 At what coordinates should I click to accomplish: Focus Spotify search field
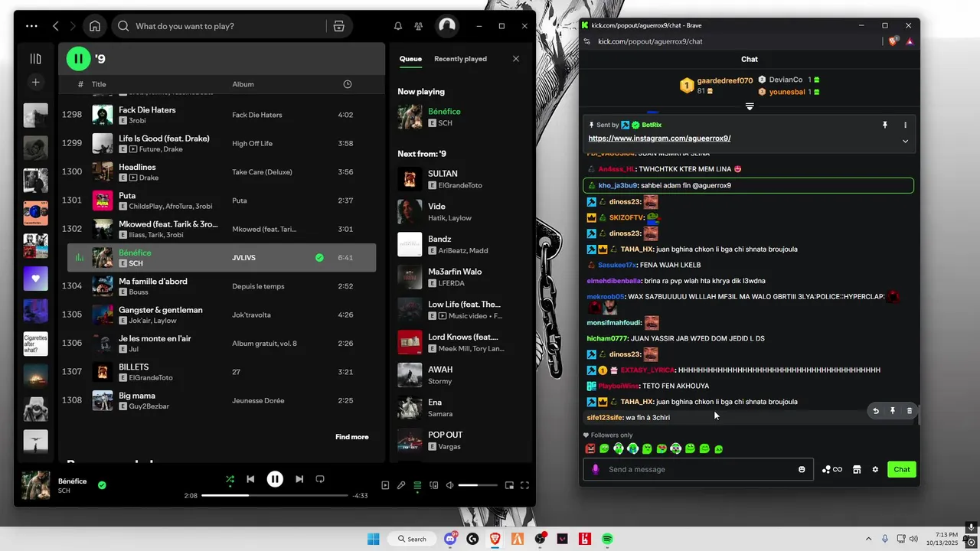227,26
